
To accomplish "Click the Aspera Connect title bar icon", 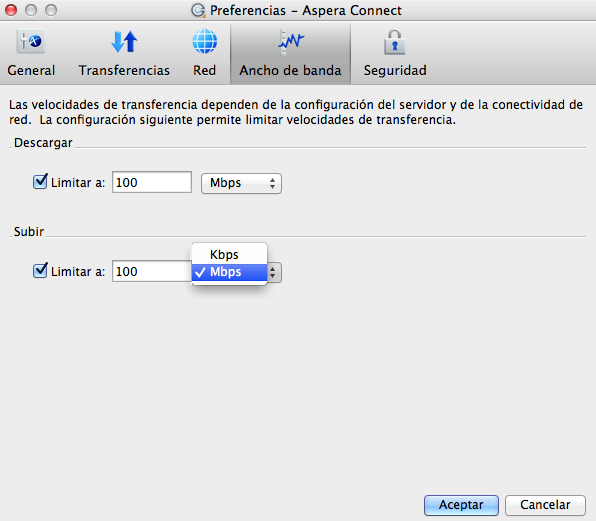I will (x=198, y=10).
